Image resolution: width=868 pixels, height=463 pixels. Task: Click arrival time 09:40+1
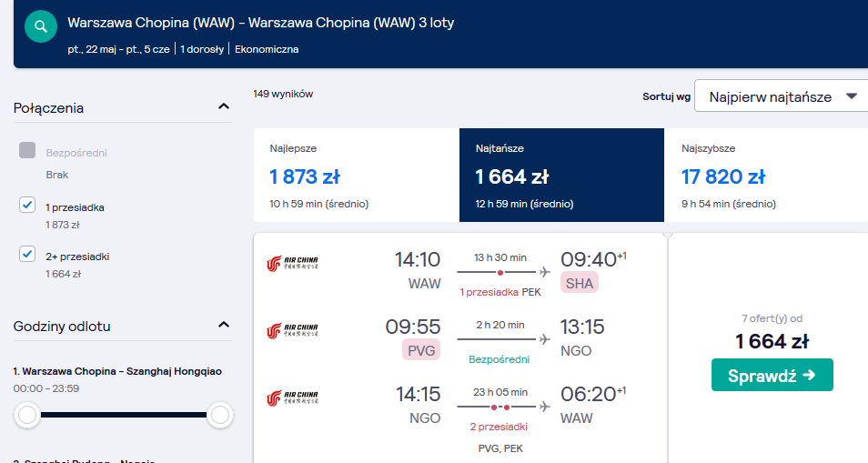click(x=593, y=259)
